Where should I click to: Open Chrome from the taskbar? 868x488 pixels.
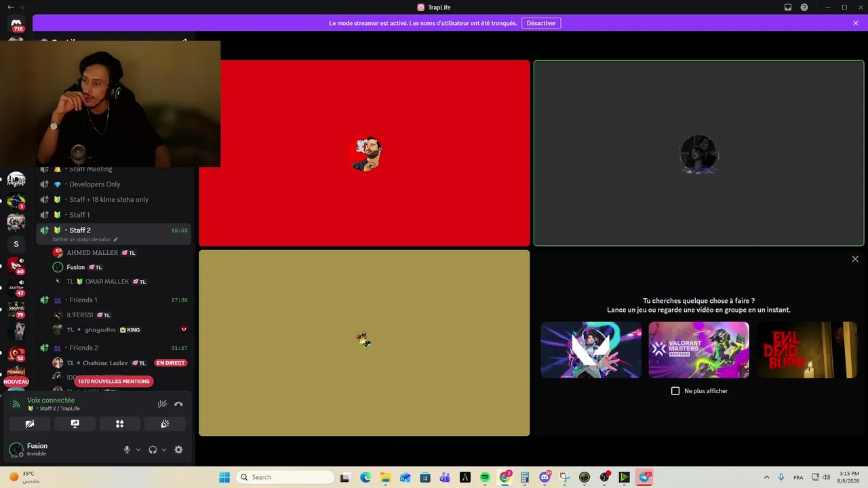[x=505, y=477]
